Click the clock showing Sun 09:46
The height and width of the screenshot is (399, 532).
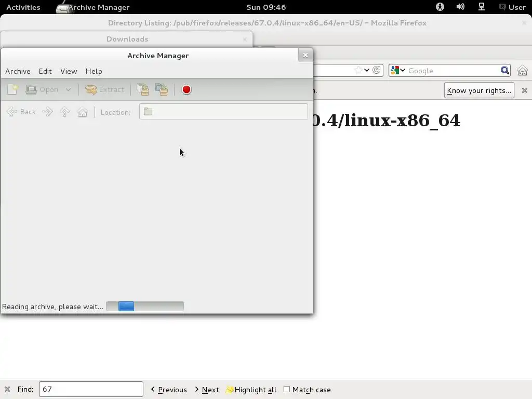click(x=266, y=7)
